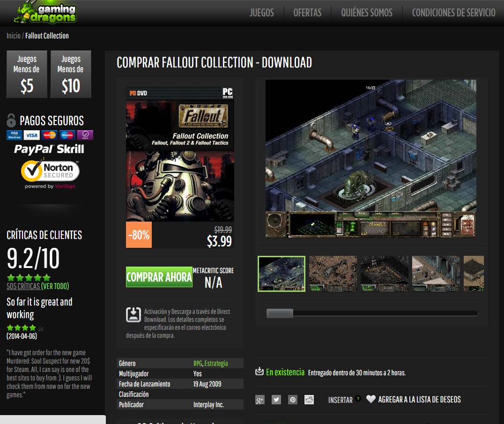Open the 505 CRÍTICAS link
The image size is (504, 424).
tap(23, 286)
